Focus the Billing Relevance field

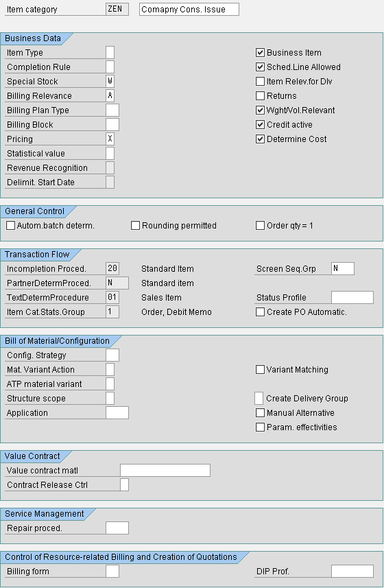tap(110, 95)
